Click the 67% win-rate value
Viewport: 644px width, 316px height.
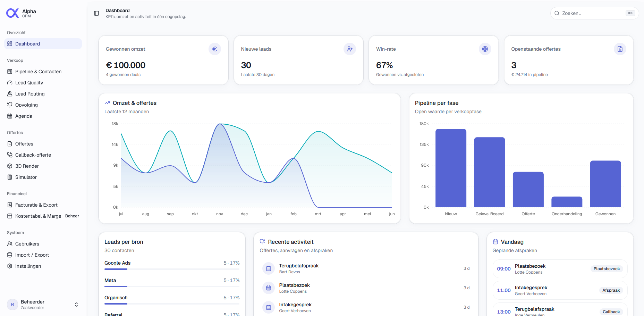pos(384,65)
